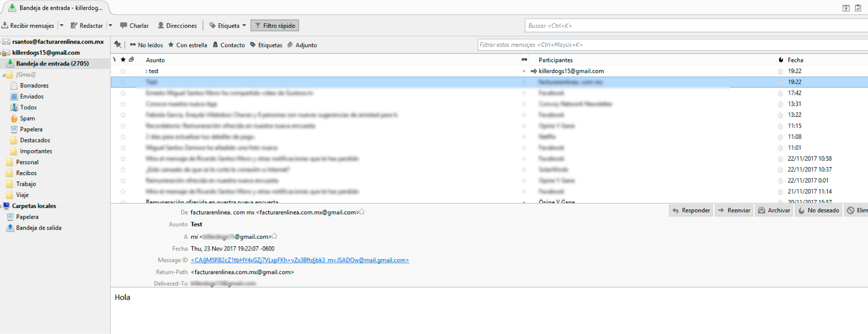Open the Enviados folder

[x=32, y=96]
